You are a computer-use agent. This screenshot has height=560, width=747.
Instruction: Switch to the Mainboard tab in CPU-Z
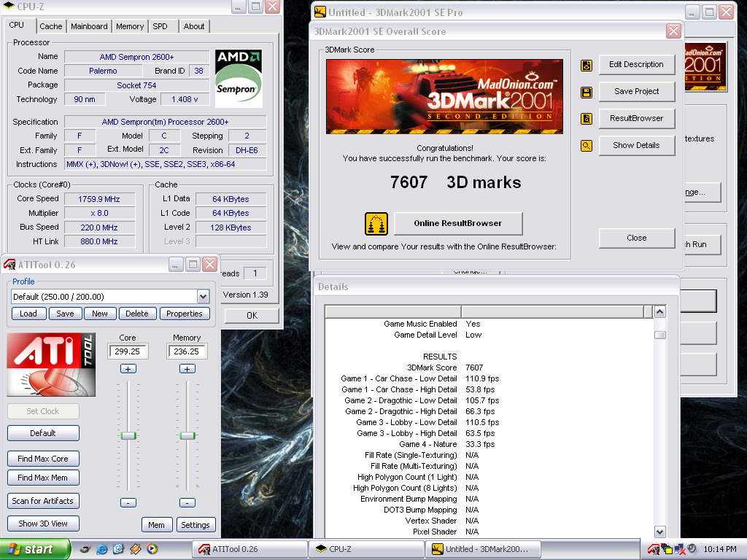point(89,26)
